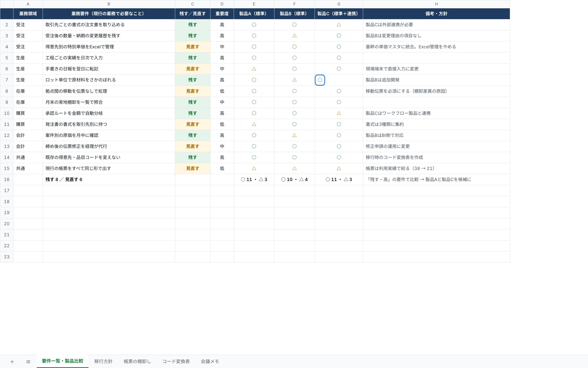The height and width of the screenshot is (368, 588).
Task: Select column B header
Action: [x=109, y=4]
